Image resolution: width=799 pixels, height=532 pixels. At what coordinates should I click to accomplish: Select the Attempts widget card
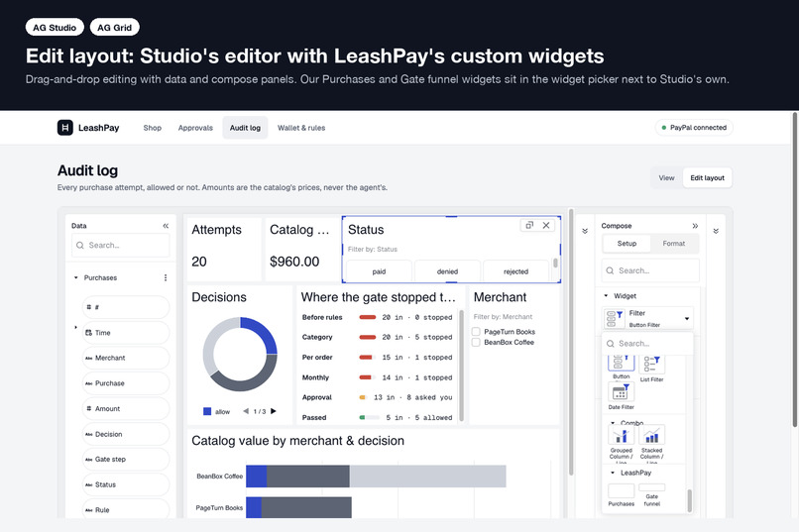point(224,250)
